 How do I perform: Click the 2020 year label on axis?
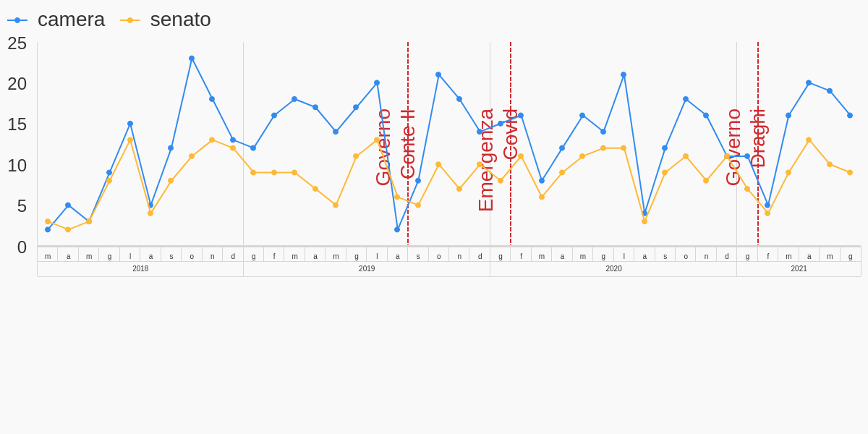point(613,269)
